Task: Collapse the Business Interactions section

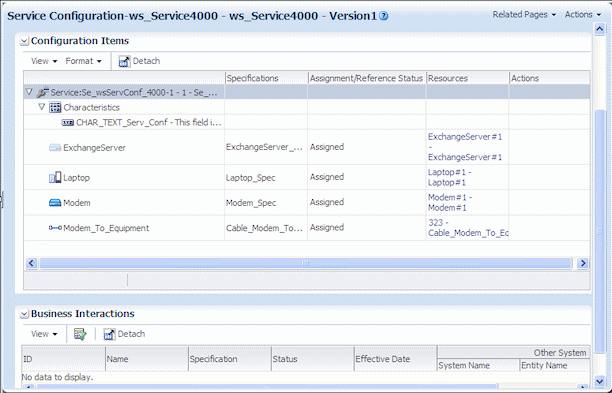Action: pos(24,314)
